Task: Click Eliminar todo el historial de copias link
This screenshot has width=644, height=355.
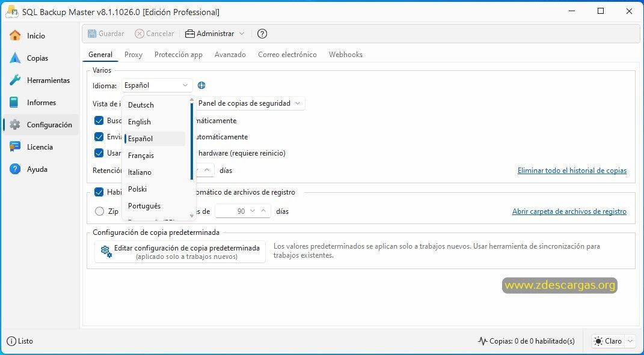Action: [x=572, y=171]
